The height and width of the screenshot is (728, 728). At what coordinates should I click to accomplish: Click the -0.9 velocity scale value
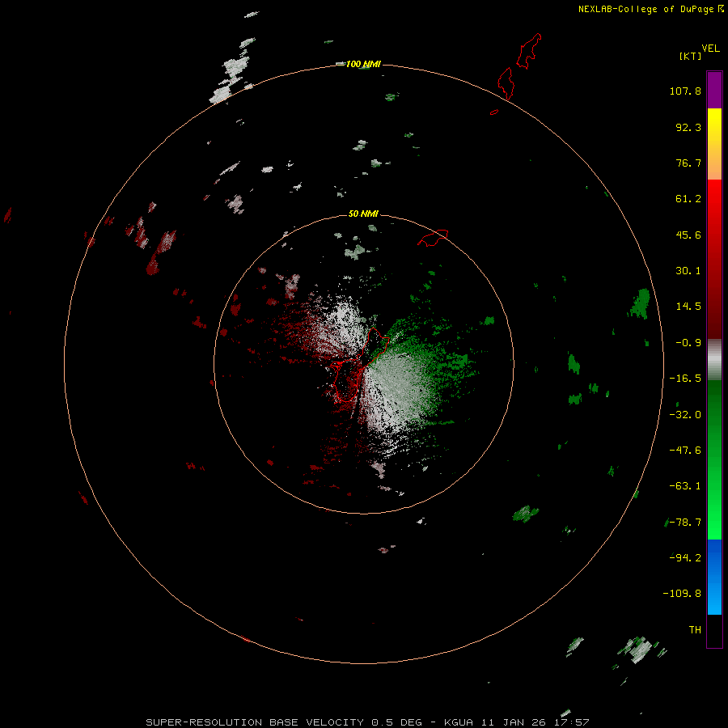(x=688, y=343)
